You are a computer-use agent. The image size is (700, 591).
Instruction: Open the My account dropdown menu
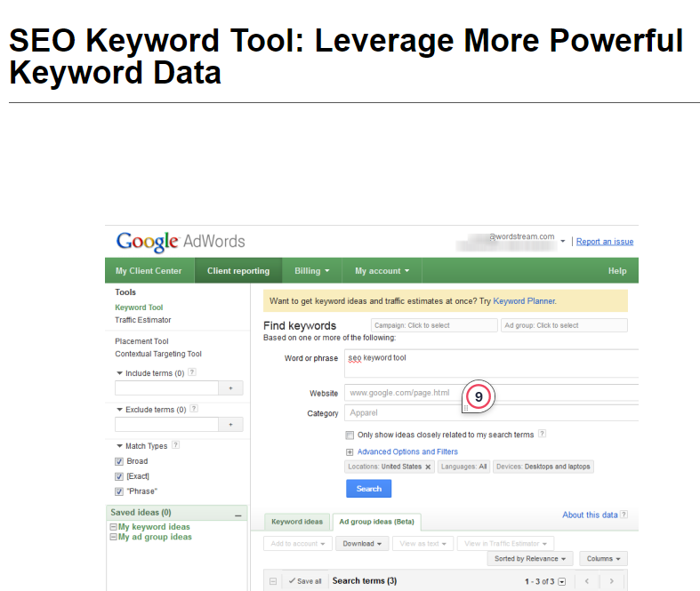tap(382, 271)
